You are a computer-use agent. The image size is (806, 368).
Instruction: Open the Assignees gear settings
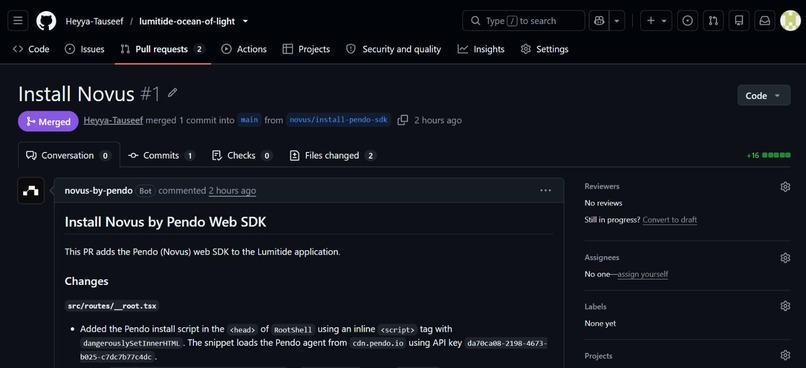(785, 257)
